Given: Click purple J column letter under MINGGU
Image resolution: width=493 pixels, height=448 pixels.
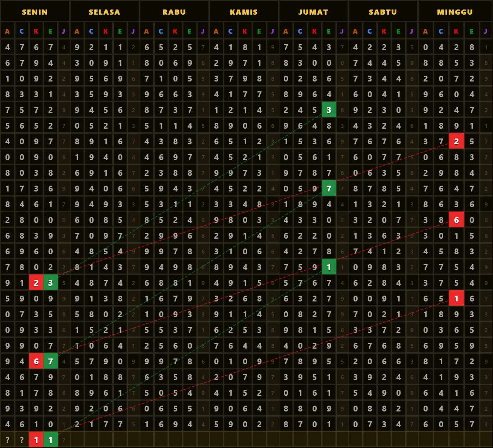Looking at the screenshot, I should 486,31.
